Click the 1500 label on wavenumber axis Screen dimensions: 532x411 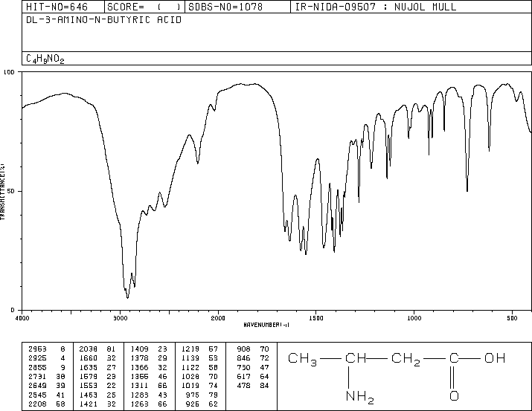(316, 318)
